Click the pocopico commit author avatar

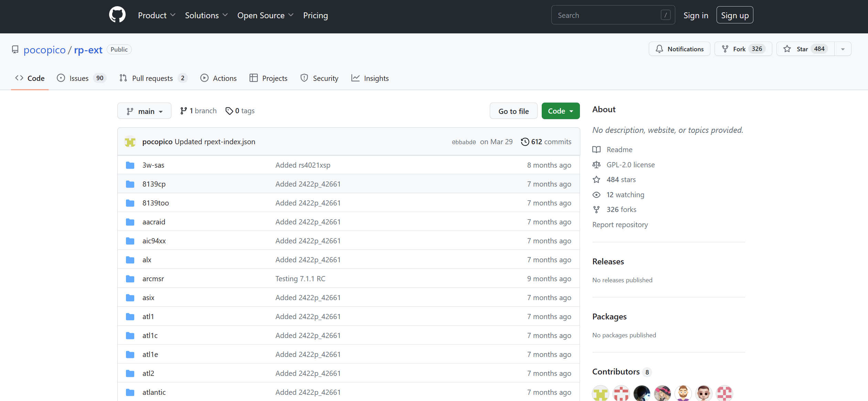(x=130, y=142)
